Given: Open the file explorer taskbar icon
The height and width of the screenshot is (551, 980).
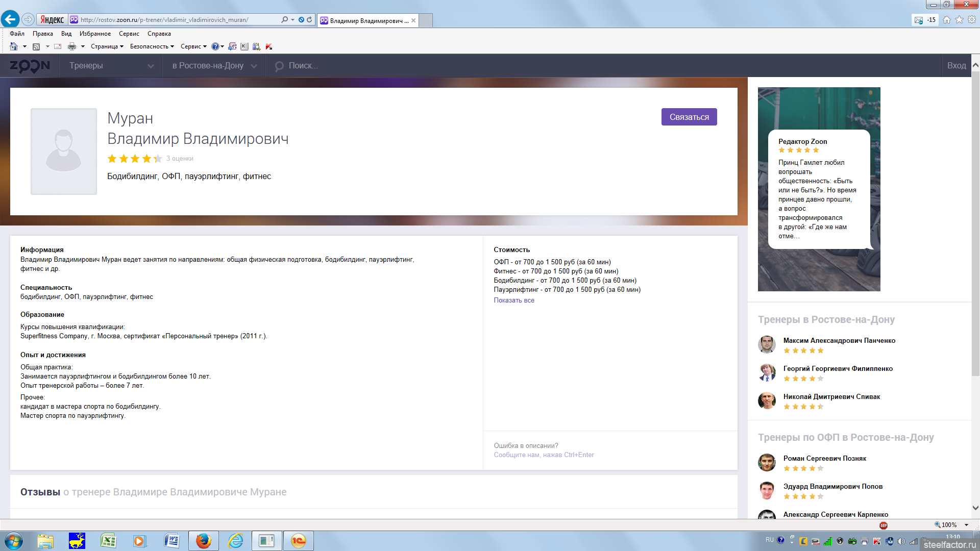Looking at the screenshot, I should pyautogui.click(x=45, y=541).
